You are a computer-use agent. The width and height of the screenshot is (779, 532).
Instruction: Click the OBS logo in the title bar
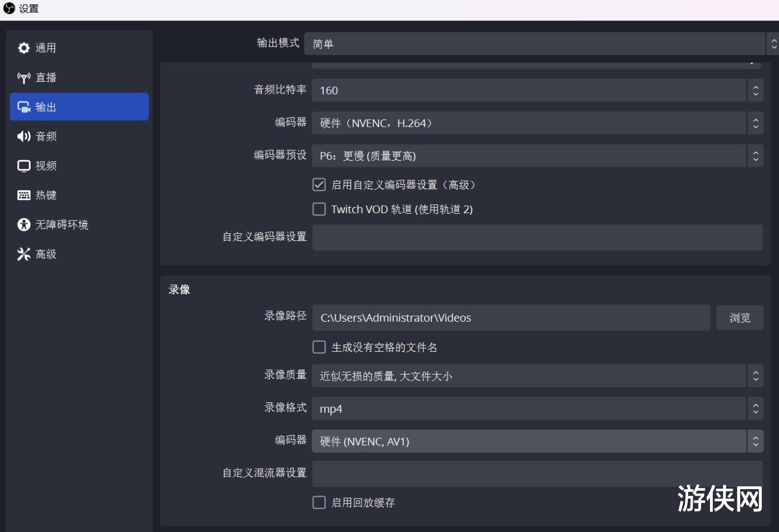coord(8,8)
